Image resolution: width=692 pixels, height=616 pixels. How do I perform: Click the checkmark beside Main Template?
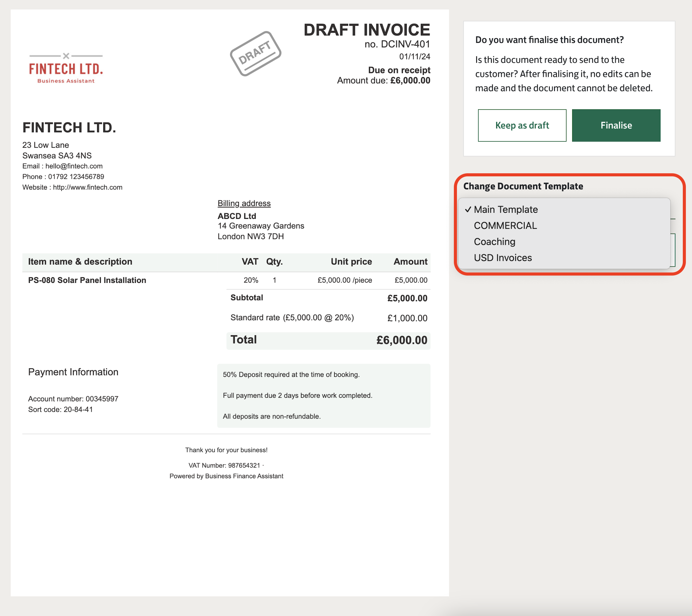(x=468, y=209)
